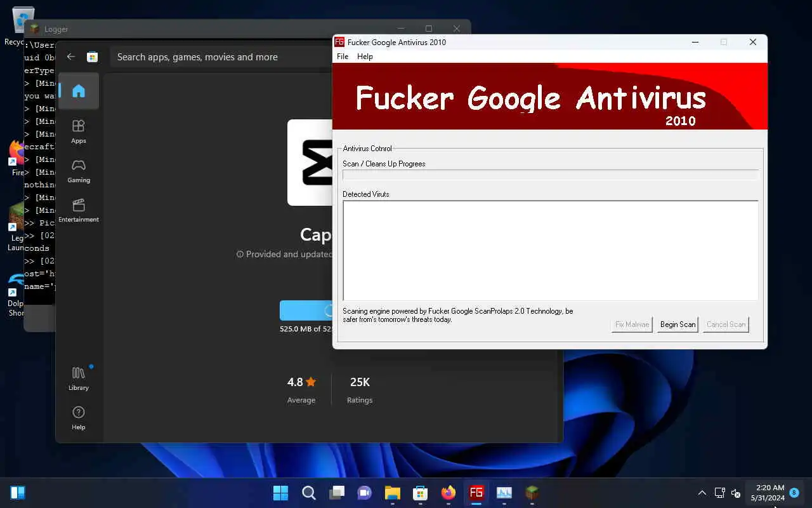Screen dimensions: 812x508
Task: Open Apps section in Microsoft Store
Action: click(79, 131)
